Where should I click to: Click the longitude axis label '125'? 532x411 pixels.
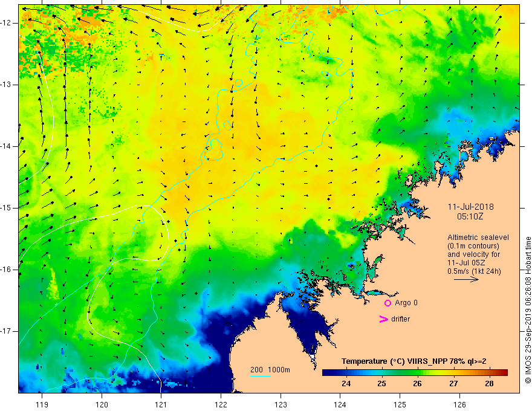pyautogui.click(x=400, y=404)
